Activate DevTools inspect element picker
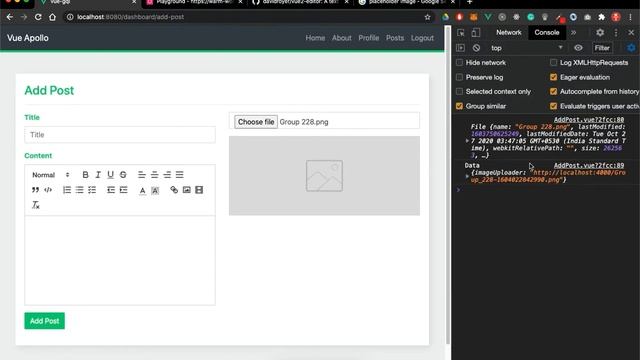The image size is (640, 360). click(461, 33)
